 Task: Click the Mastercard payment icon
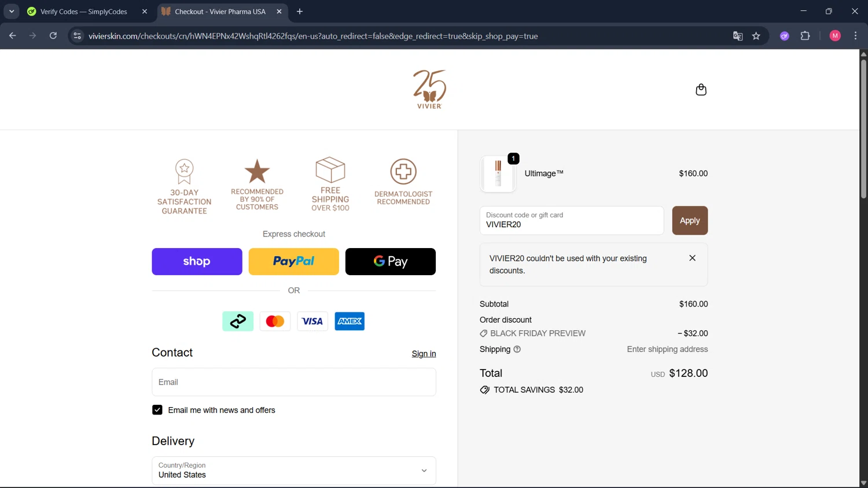[x=275, y=321]
